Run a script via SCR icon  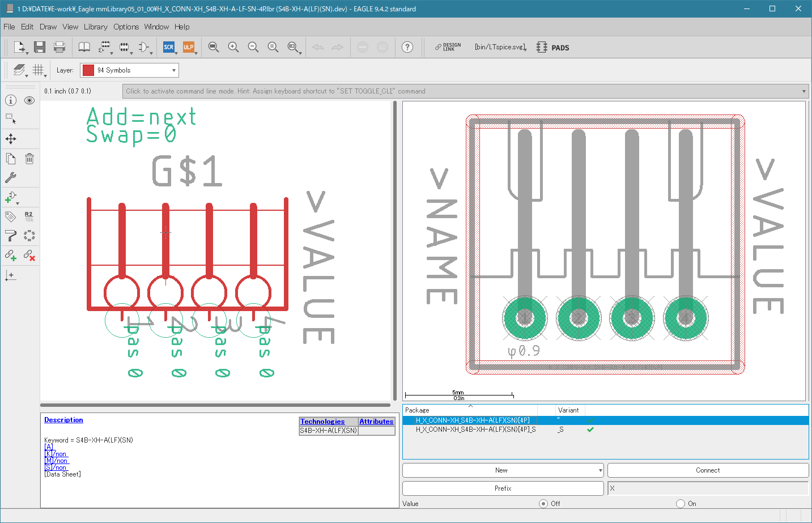pos(169,47)
